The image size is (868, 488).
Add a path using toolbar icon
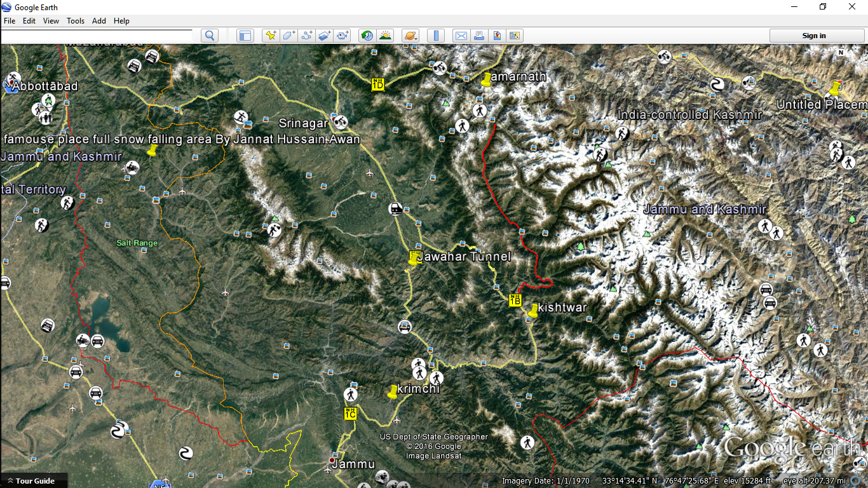click(307, 36)
